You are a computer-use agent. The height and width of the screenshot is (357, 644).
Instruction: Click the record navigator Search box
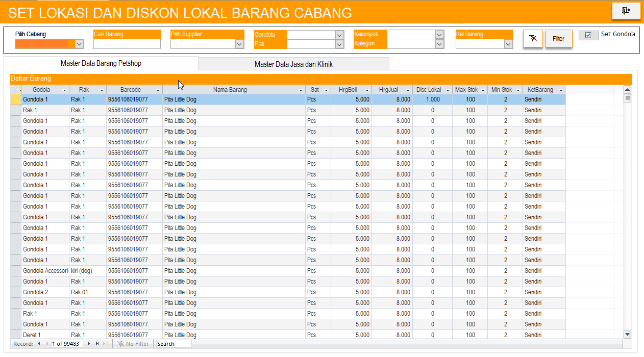coord(174,344)
